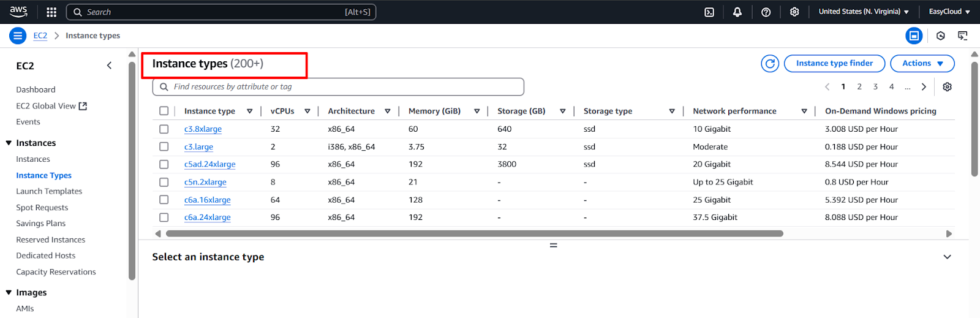
Task: Click the monitor icon at far right of breadcrumb bar
Action: pos(963,36)
